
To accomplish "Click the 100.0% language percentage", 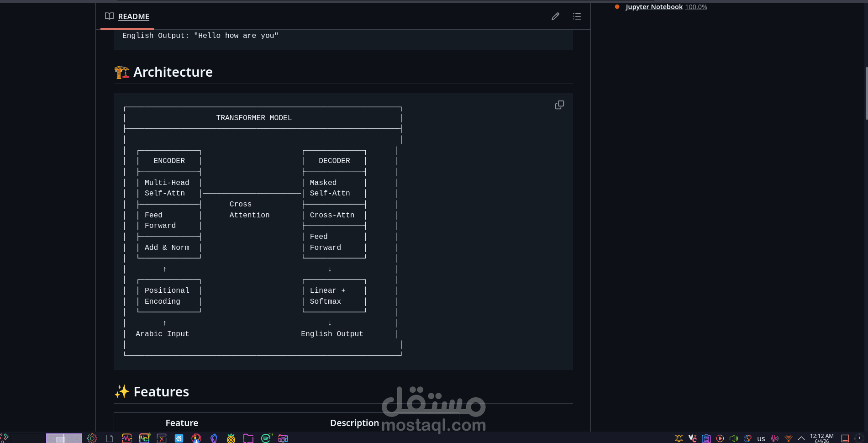I will [x=696, y=7].
